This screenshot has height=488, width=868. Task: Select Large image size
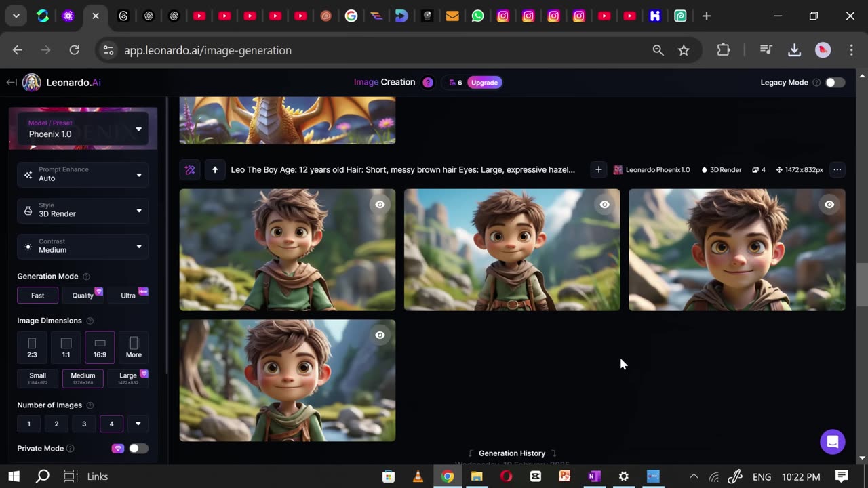pyautogui.click(x=128, y=378)
